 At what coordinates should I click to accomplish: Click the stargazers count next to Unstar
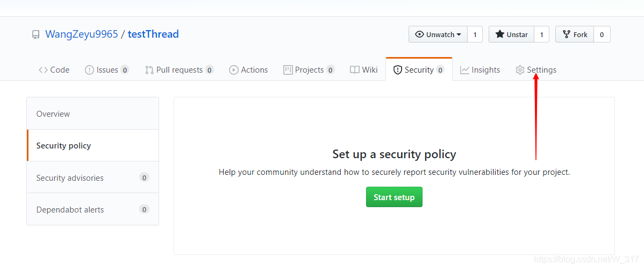[541, 34]
